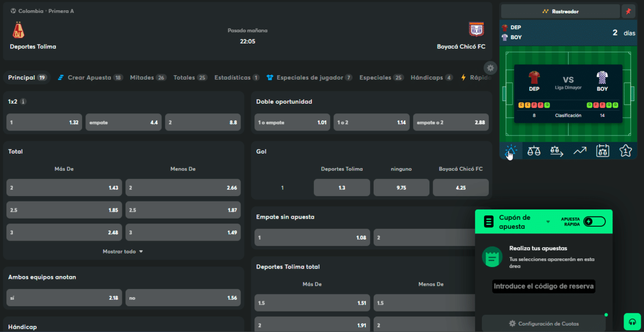The image size is (644, 332).
Task: Select Gol ninguno odds 9.75
Action: click(401, 187)
